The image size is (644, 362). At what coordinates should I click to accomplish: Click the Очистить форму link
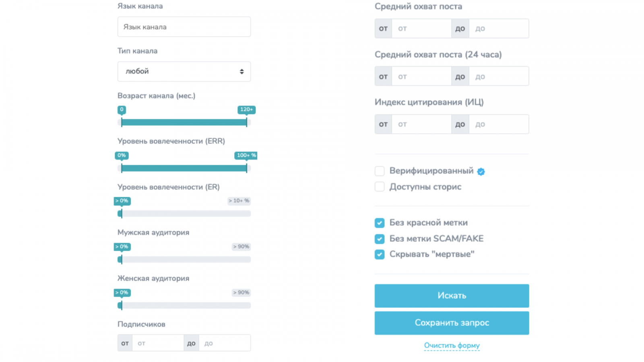click(x=452, y=346)
